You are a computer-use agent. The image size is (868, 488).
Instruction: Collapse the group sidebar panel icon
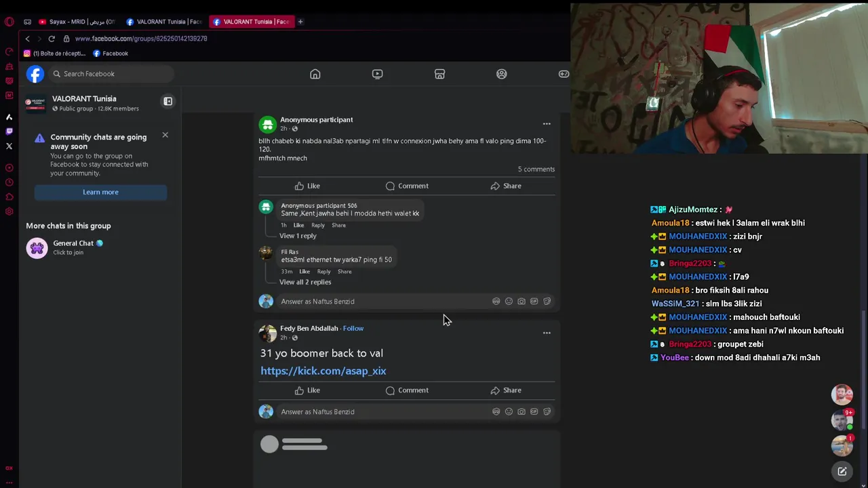[x=167, y=101]
